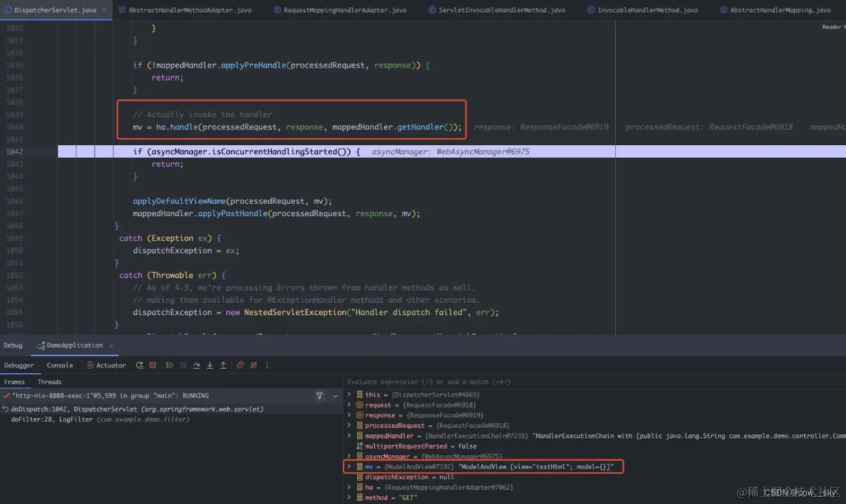This screenshot has height=504, width=846.
Task: Click gutter line number 1040
Action: [14, 127]
